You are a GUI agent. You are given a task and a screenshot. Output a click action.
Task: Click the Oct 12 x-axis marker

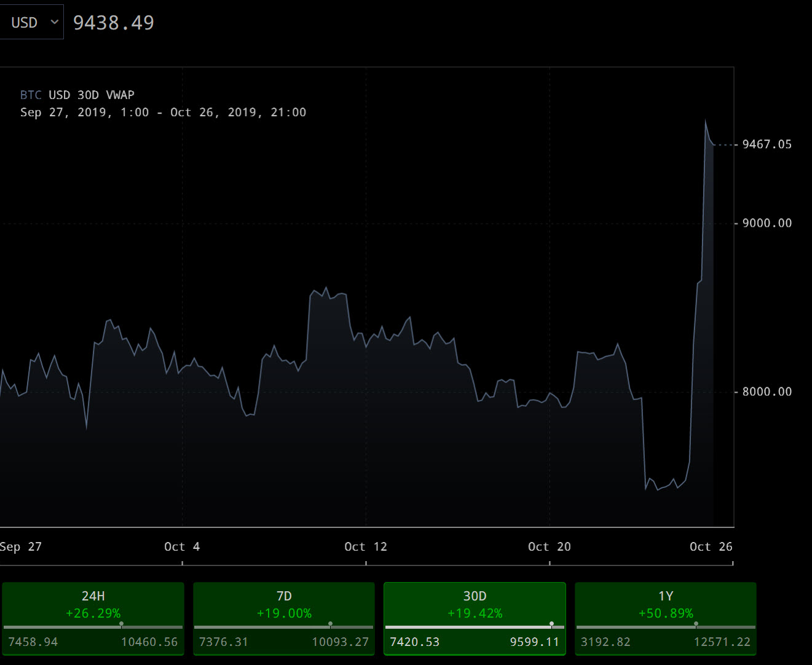pos(366,547)
